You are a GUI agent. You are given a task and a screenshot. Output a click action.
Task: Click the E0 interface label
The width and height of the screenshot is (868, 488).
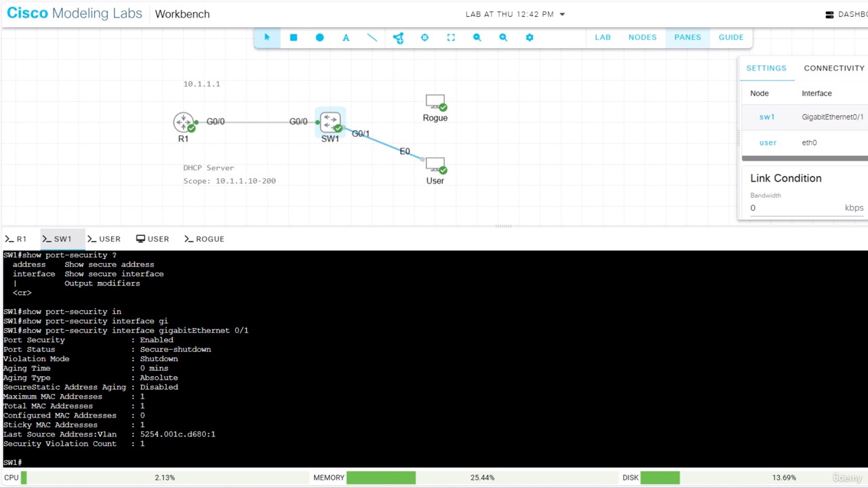[x=405, y=151]
